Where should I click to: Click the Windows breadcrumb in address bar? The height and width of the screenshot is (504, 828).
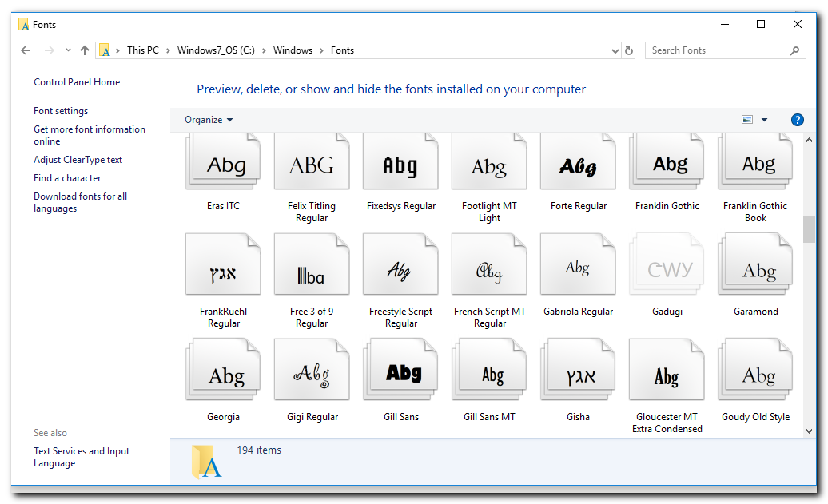293,50
